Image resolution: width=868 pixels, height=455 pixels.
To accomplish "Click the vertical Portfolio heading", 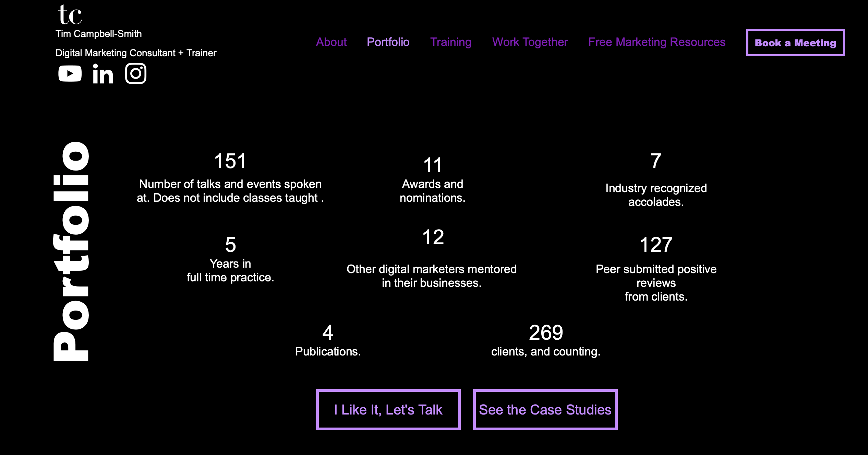I will pyautogui.click(x=71, y=251).
